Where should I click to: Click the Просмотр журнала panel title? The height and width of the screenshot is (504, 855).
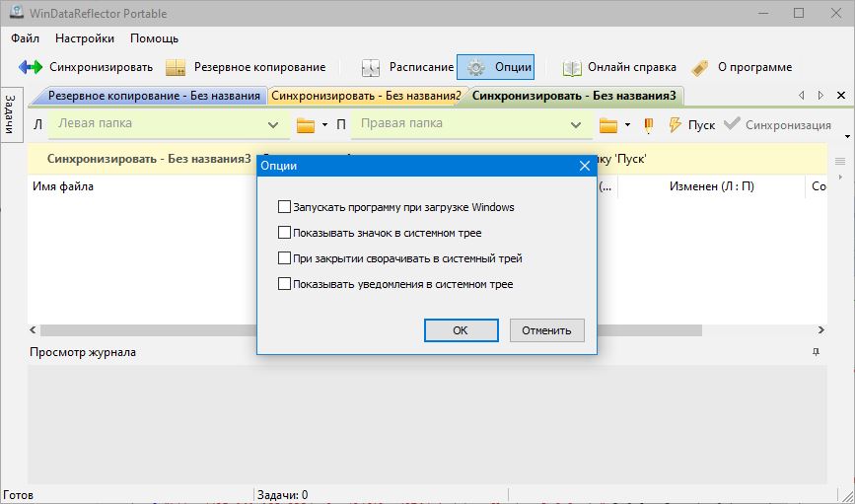(83, 352)
